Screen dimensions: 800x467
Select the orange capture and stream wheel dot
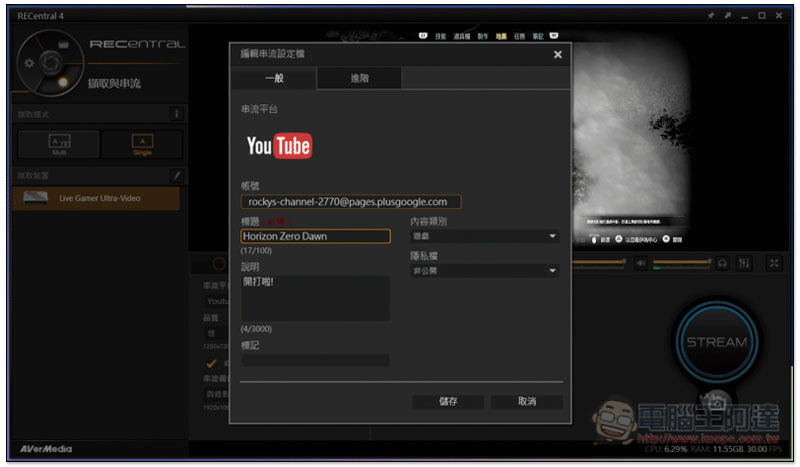pyautogui.click(x=63, y=82)
